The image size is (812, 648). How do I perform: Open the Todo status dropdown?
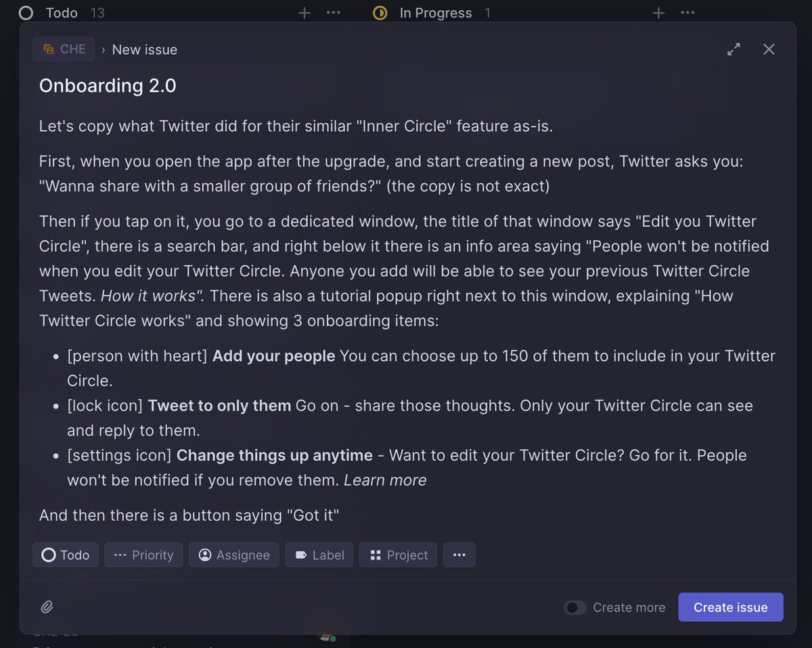(x=66, y=555)
